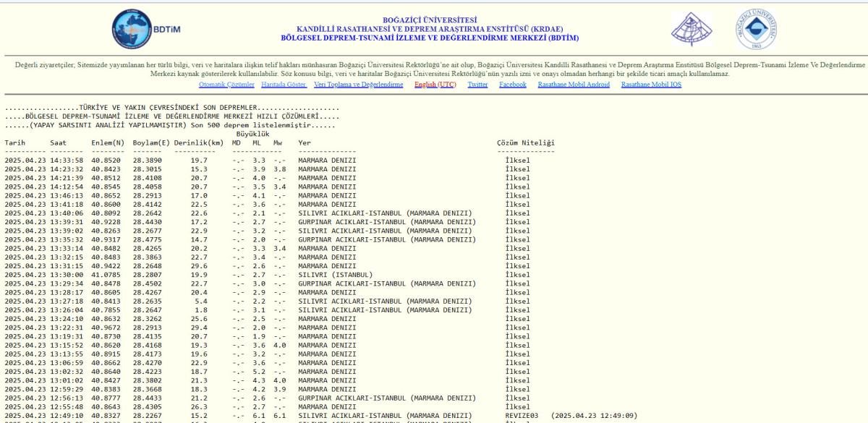
Task: Click the Yer column header
Action: click(x=305, y=143)
